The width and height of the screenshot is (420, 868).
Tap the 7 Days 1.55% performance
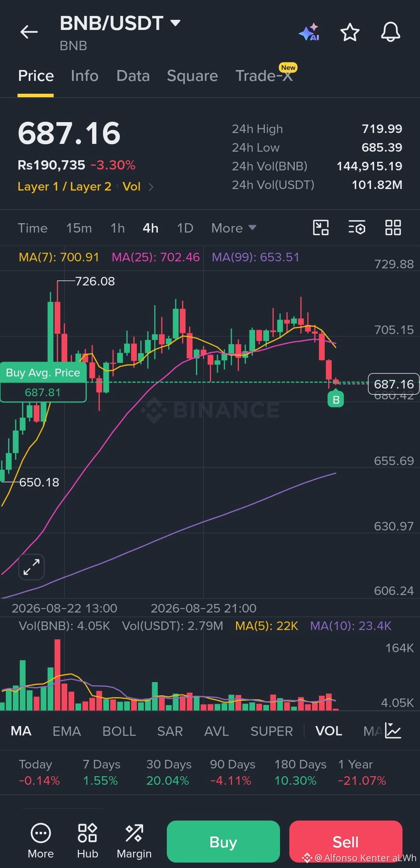click(101, 772)
